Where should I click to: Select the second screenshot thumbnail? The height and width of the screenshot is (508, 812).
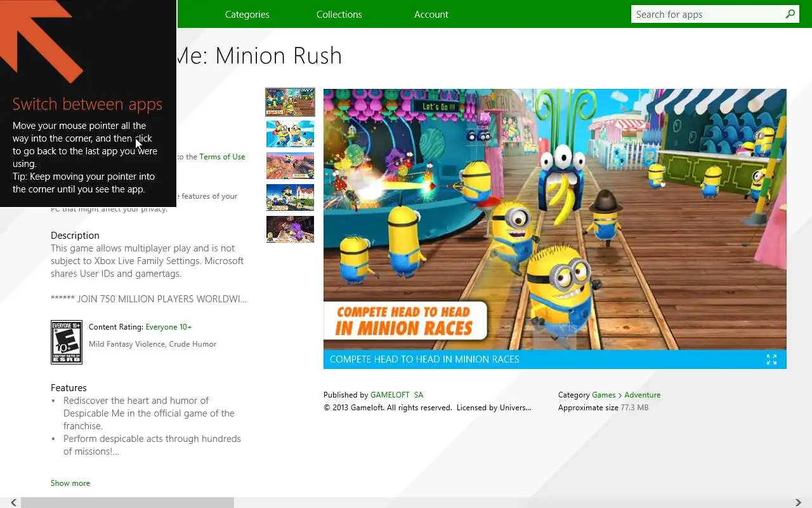tap(290, 134)
